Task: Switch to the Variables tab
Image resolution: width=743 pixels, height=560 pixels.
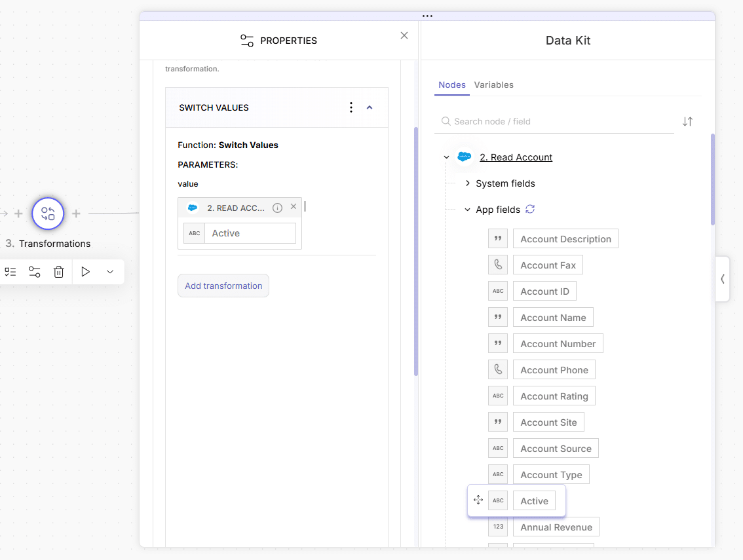Action: (494, 84)
